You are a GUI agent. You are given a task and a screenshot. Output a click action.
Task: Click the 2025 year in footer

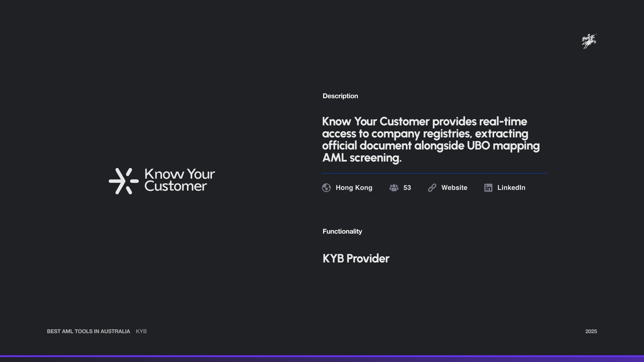591,331
